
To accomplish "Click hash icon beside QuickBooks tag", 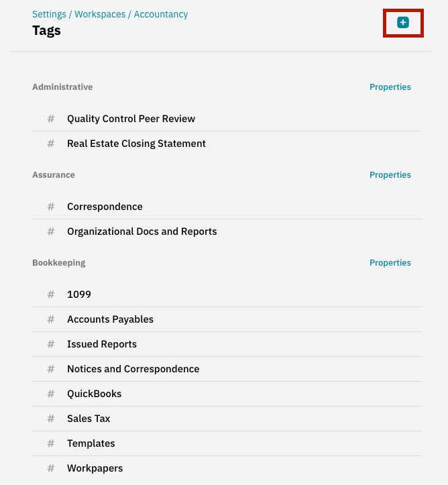I will 51,394.
